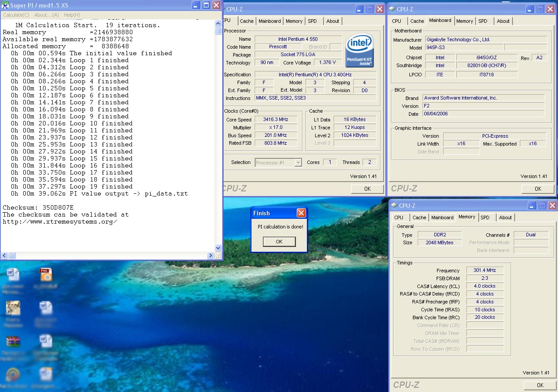558x392 pixels.
Task: Click southbridge value '82801GB (ICH7/R)'
Action: coord(487,65)
